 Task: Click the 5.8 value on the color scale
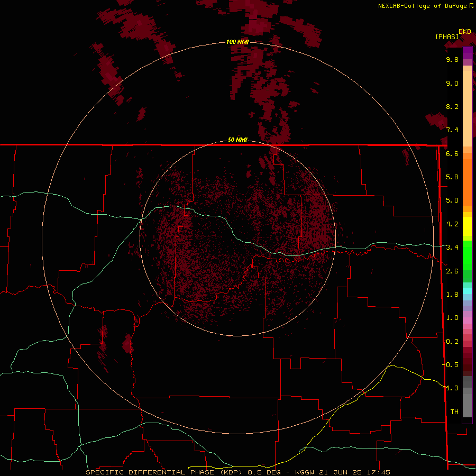tap(452, 177)
